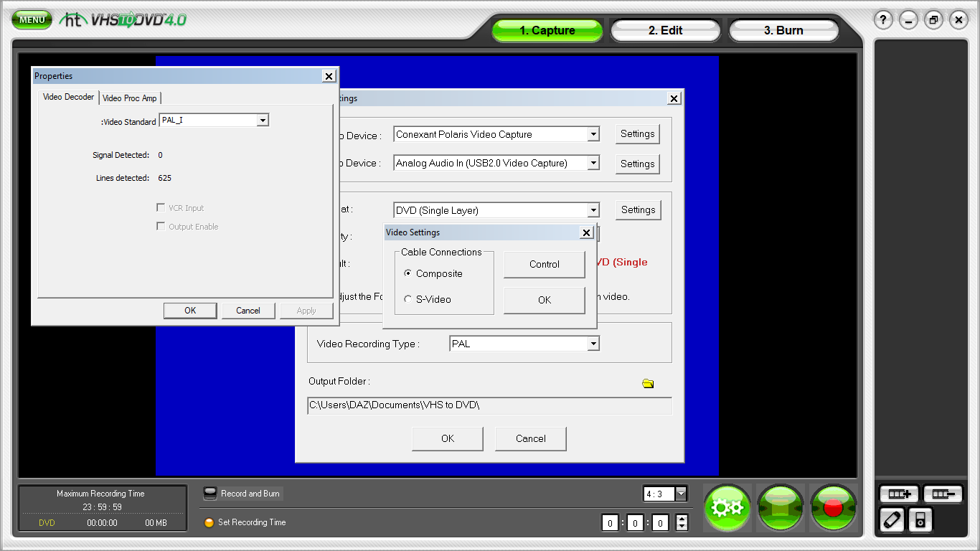Expand the Video Recording Type PAL dropdown

coord(593,344)
